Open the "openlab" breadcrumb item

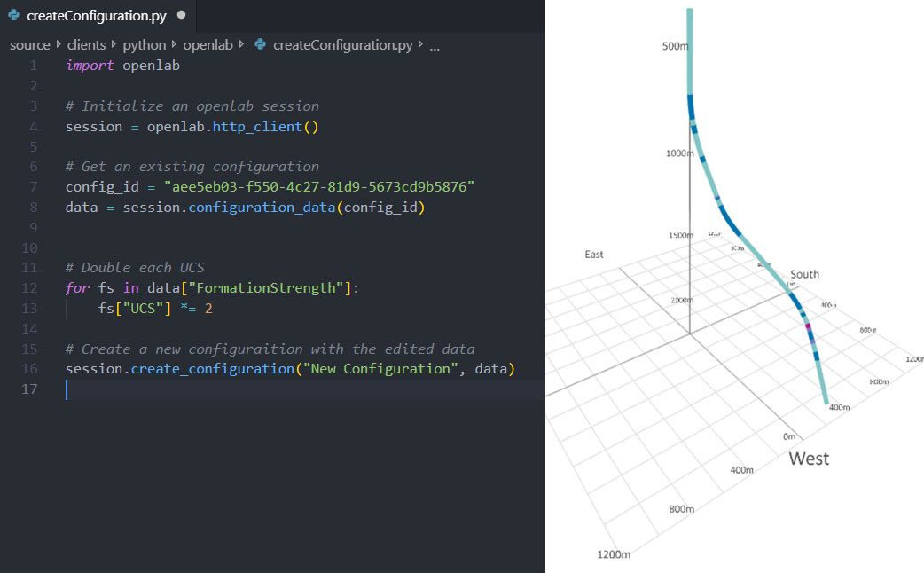pos(209,44)
